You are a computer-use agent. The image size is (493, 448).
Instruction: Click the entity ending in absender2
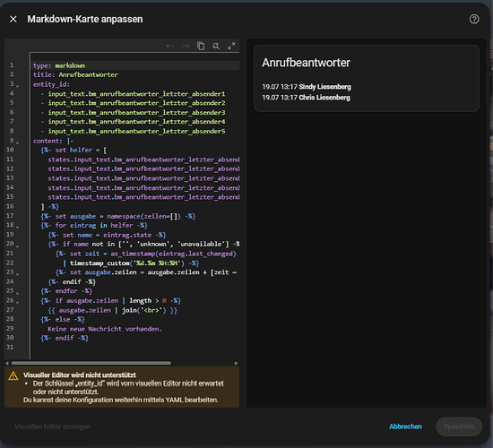coord(136,103)
